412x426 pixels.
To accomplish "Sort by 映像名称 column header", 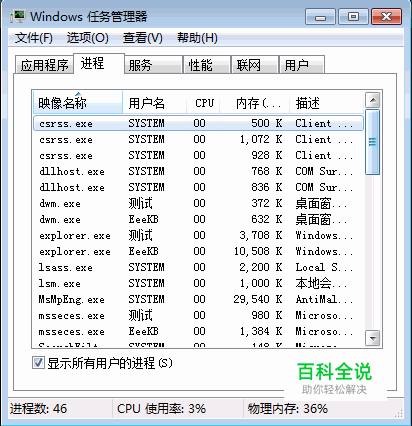I will coord(78,103).
